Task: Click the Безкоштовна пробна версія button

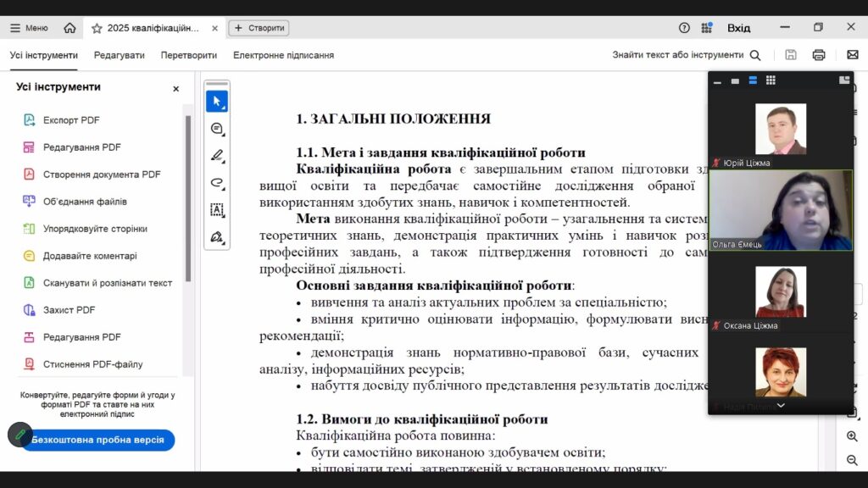Action: 97,441
